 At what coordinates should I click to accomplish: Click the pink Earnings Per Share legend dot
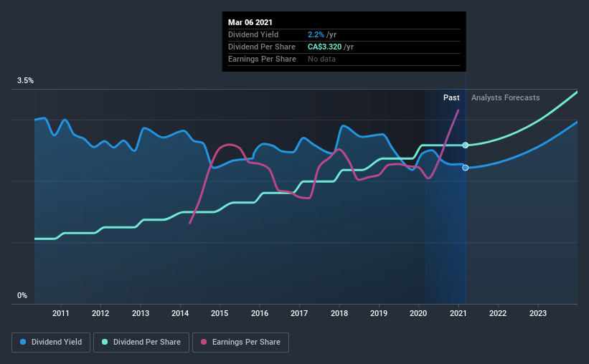pyautogui.click(x=204, y=342)
